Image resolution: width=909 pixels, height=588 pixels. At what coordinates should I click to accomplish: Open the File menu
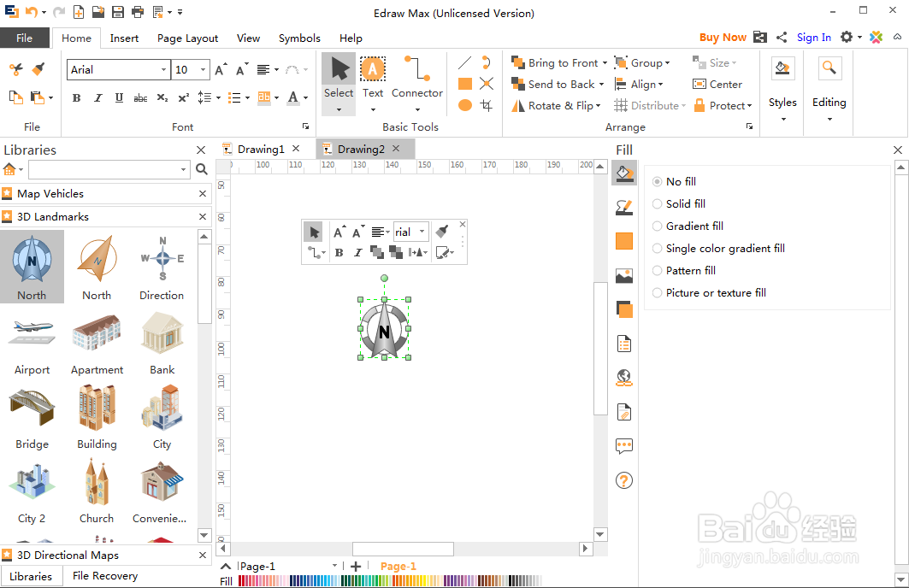24,38
